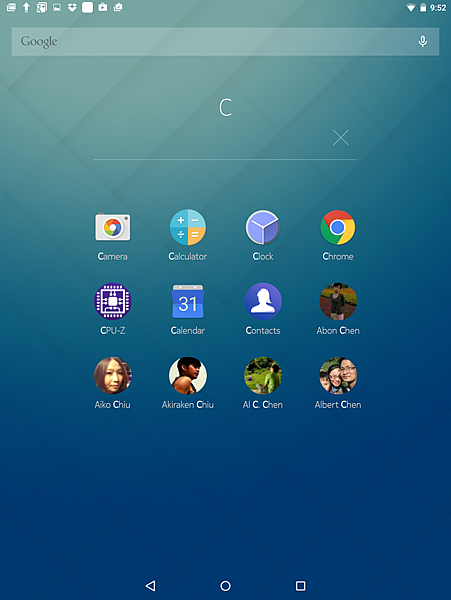The image size is (451, 600).
Task: Open the Dropbox notification icon
Action: 72,7
